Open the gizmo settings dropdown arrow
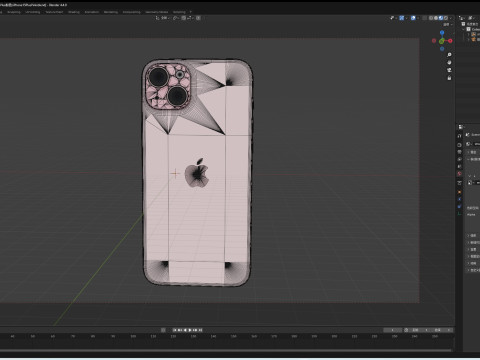The height and width of the screenshot is (360, 480). [x=406, y=18]
